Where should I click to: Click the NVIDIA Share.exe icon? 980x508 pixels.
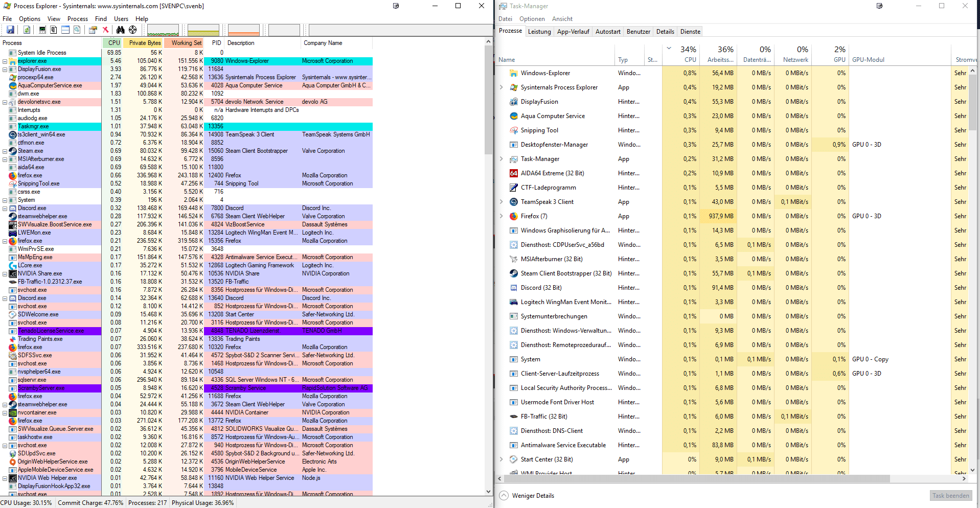point(13,273)
